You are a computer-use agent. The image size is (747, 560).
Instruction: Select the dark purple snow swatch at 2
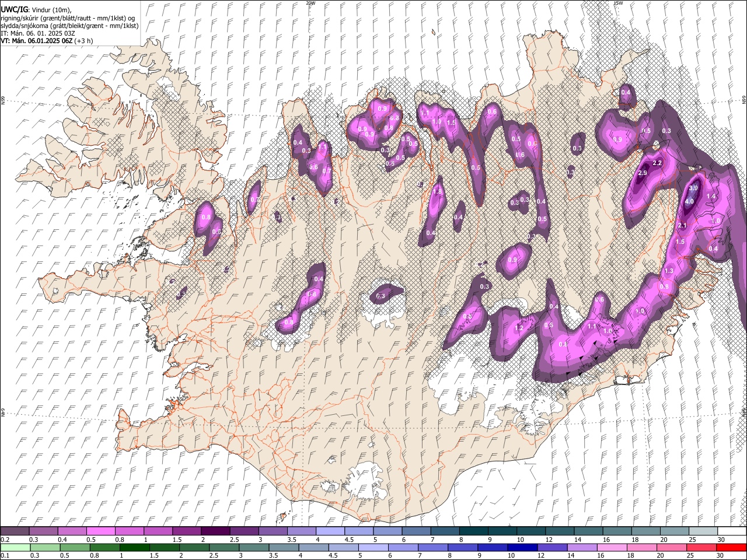click(215, 531)
